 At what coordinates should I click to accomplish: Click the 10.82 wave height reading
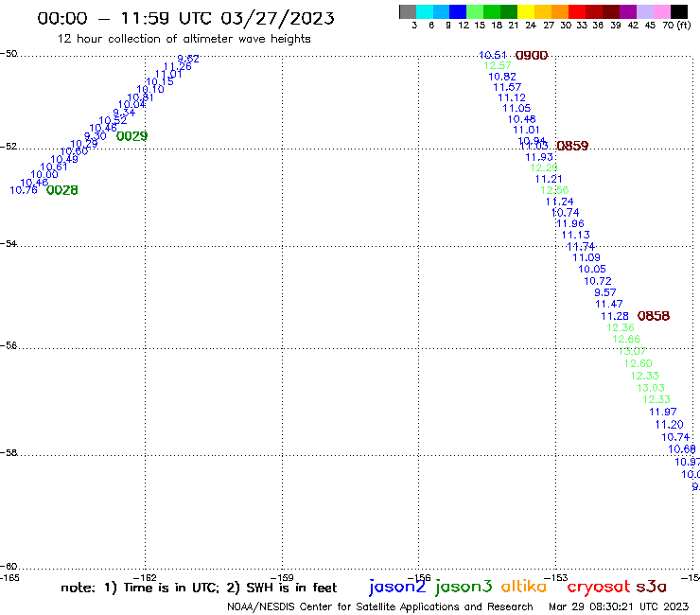[x=502, y=77]
